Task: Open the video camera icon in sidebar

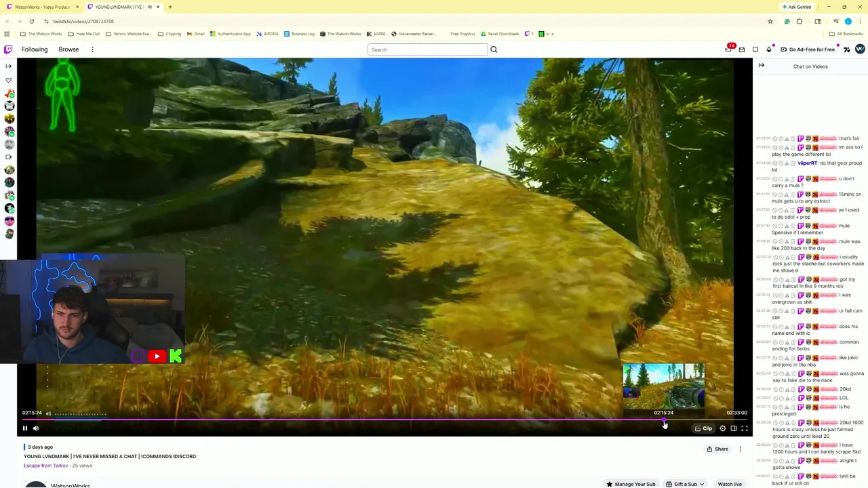Action: coord(9,157)
